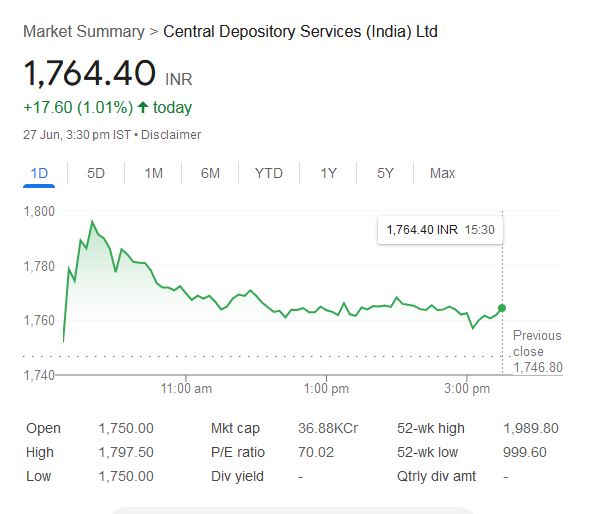Open the Disclaimer link

tap(171, 134)
